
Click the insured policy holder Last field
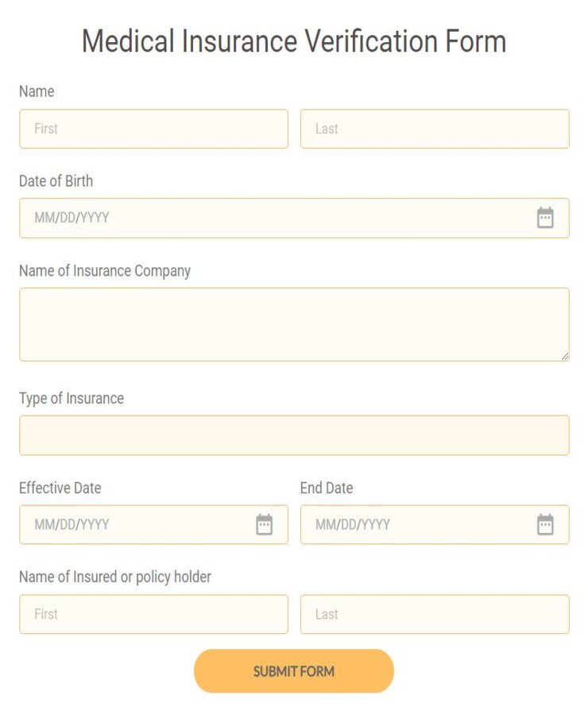click(435, 614)
